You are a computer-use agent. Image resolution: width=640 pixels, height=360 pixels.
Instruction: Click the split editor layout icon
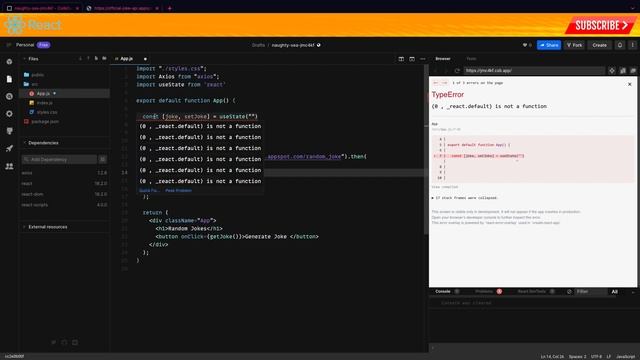tap(401, 59)
